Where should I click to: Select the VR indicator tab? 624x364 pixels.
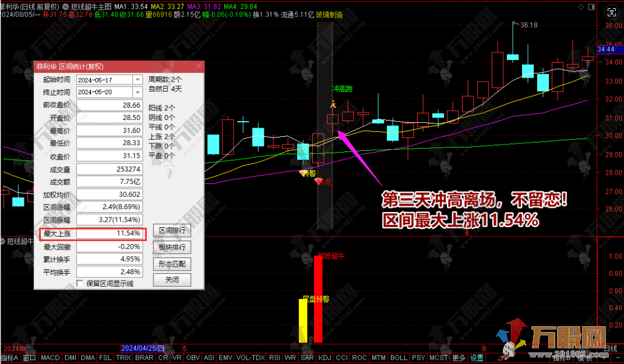pyautogui.click(x=177, y=358)
